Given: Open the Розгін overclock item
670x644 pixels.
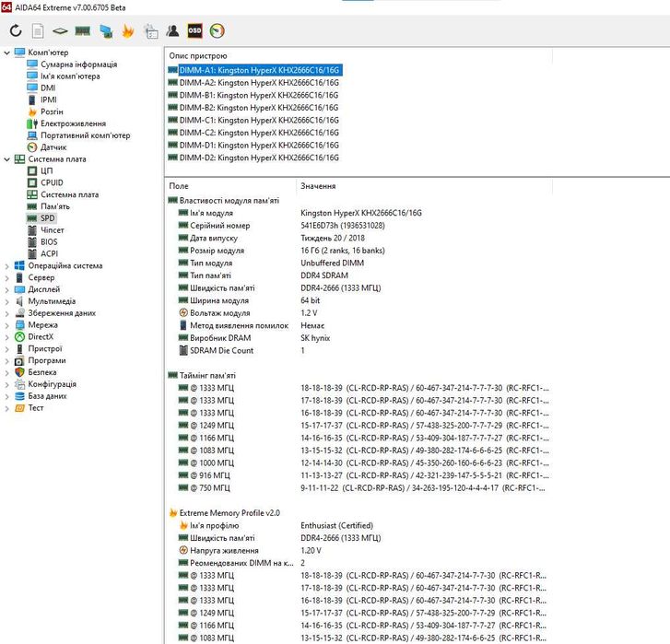Looking at the screenshot, I should (52, 111).
